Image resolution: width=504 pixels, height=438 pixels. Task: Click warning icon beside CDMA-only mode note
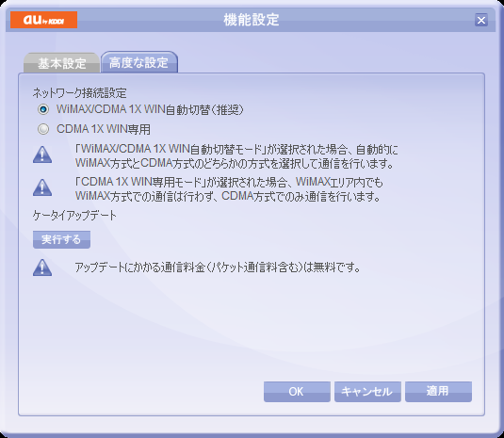point(42,187)
